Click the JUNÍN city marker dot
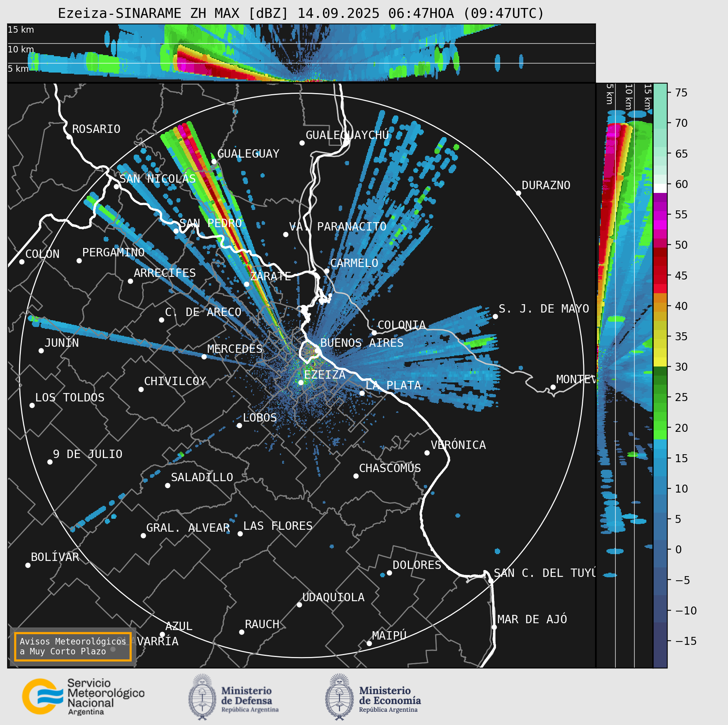The width and height of the screenshot is (728, 725). pyautogui.click(x=41, y=351)
